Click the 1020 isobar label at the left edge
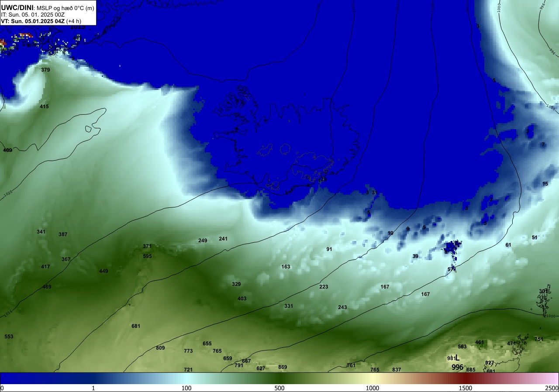This screenshot has height=392, width=559. pyautogui.click(x=7, y=193)
